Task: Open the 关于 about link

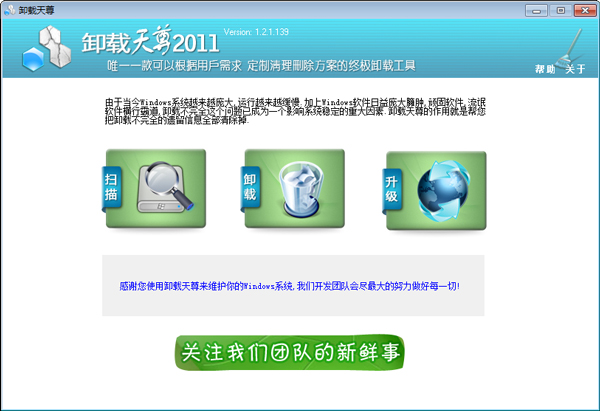Action: [576, 69]
